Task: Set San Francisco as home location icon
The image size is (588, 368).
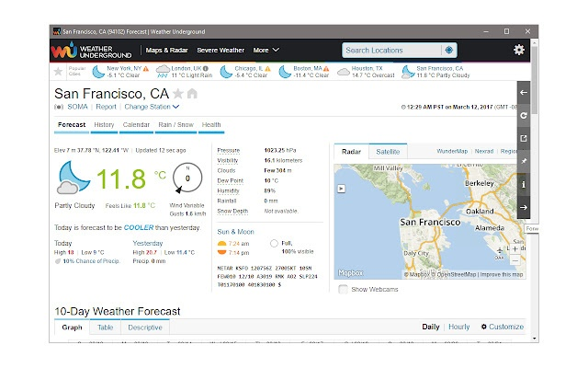Action: click(x=192, y=94)
